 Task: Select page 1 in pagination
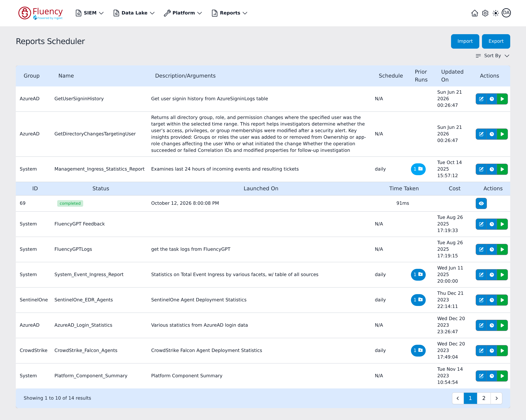click(x=470, y=398)
